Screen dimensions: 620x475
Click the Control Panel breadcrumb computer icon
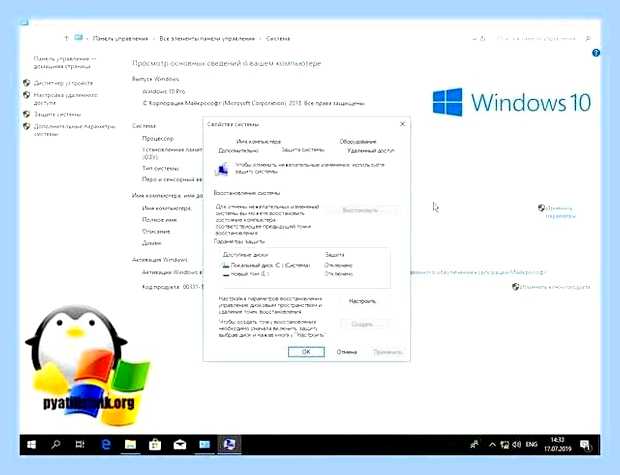coord(79,38)
